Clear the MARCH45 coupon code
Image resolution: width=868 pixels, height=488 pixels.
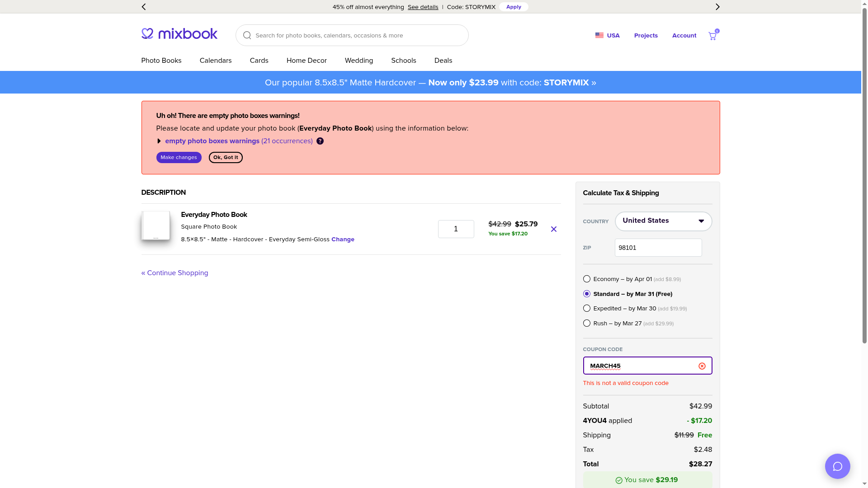(x=702, y=366)
